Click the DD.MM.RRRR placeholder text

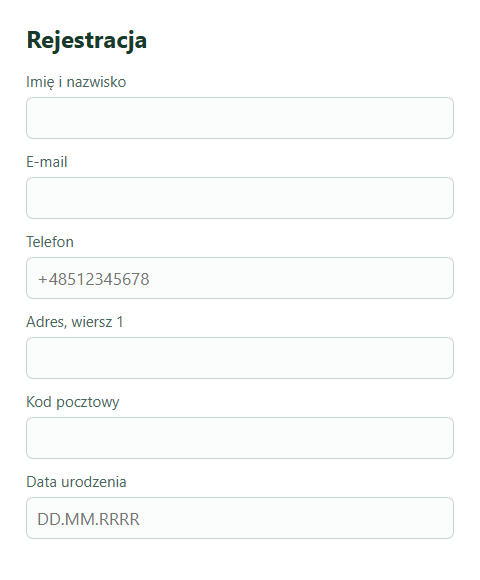tap(88, 519)
